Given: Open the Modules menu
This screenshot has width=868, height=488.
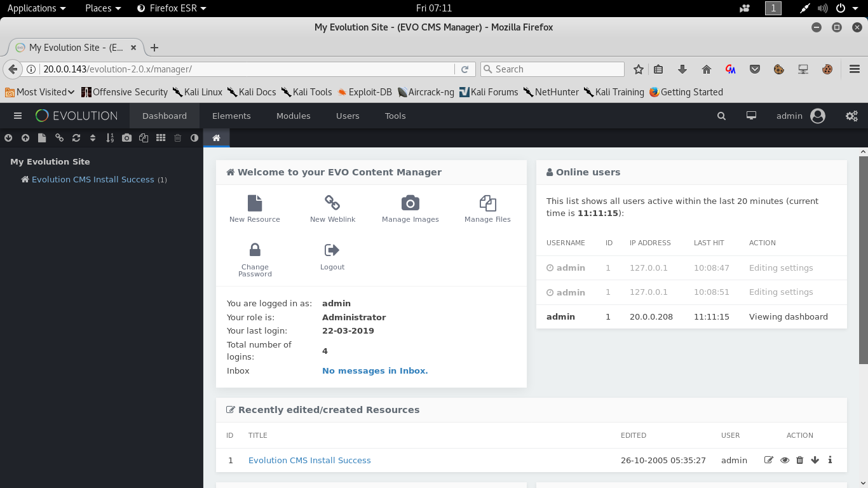Looking at the screenshot, I should pos(294,116).
